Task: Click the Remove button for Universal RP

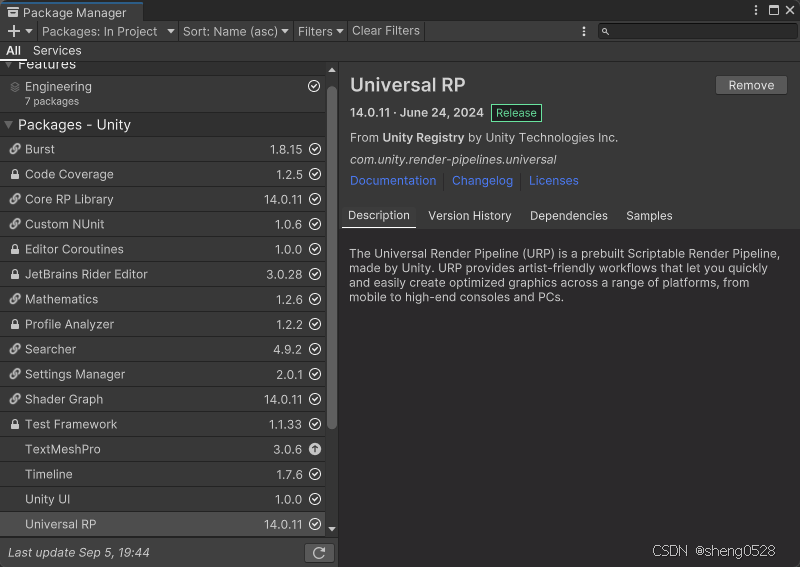Action: 751,85
